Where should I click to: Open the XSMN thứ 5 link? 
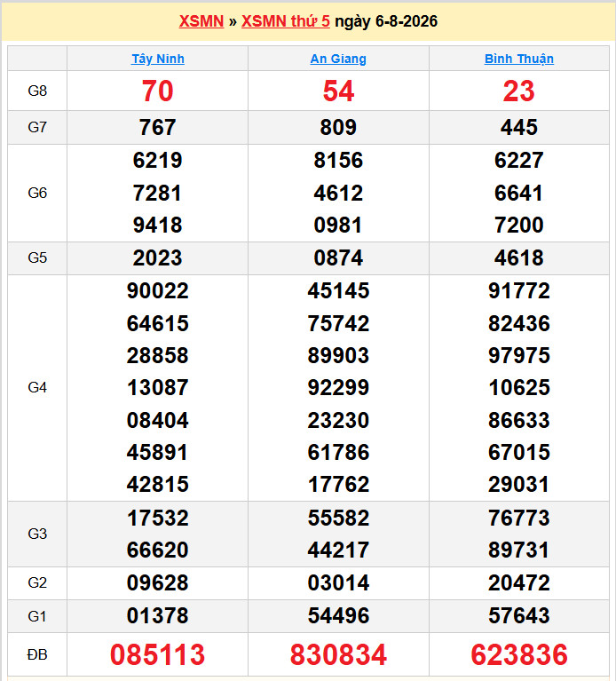pos(286,21)
